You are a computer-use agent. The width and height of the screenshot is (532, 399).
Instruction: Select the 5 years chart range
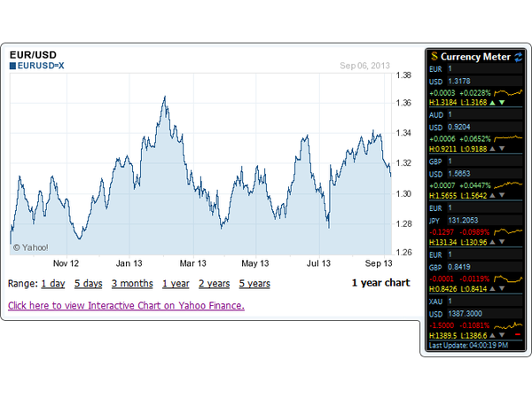point(254,284)
